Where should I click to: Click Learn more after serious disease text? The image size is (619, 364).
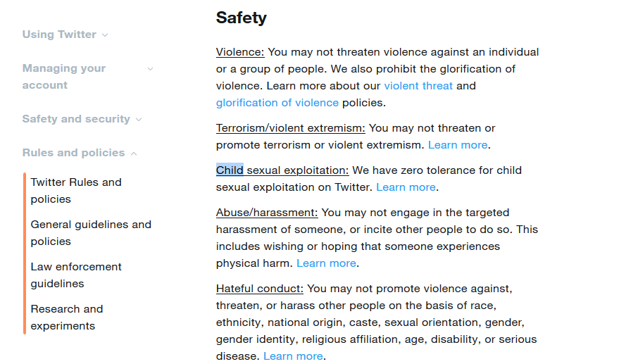[x=293, y=356]
